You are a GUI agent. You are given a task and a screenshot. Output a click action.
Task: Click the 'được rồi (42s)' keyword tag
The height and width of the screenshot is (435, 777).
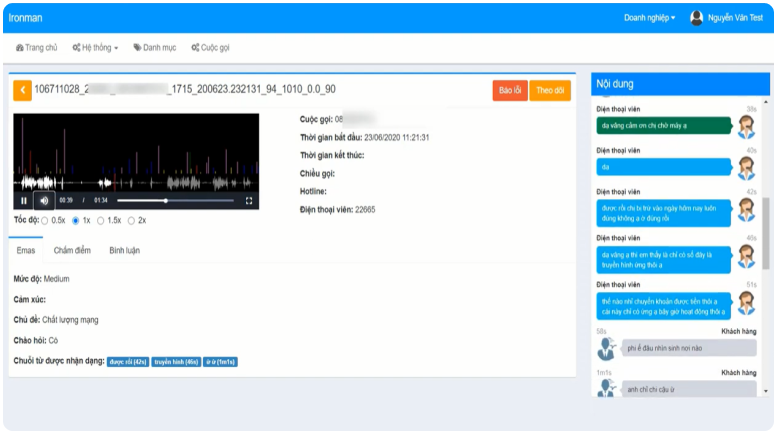click(128, 362)
